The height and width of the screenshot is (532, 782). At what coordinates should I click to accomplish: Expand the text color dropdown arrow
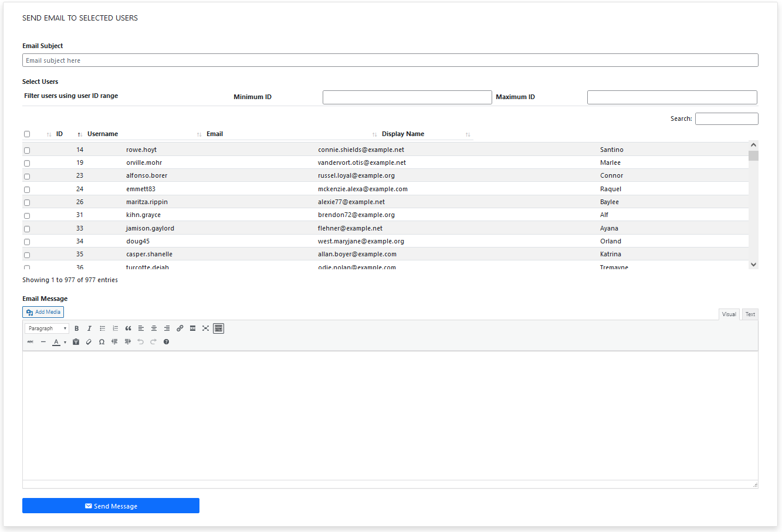[x=65, y=343]
